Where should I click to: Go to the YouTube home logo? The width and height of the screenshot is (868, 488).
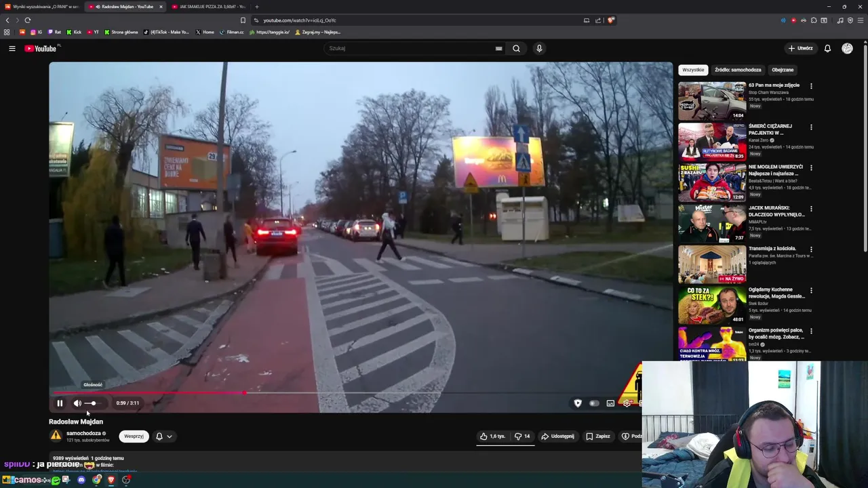pos(42,48)
